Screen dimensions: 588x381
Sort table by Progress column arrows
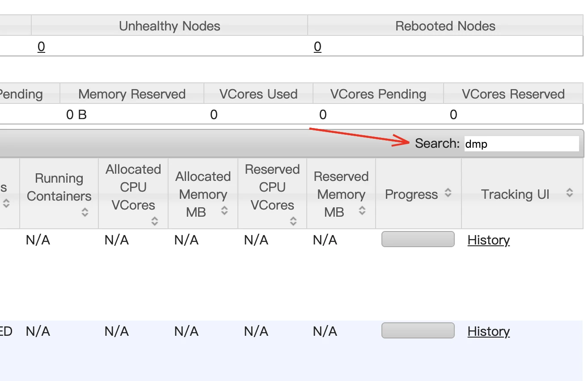(448, 193)
